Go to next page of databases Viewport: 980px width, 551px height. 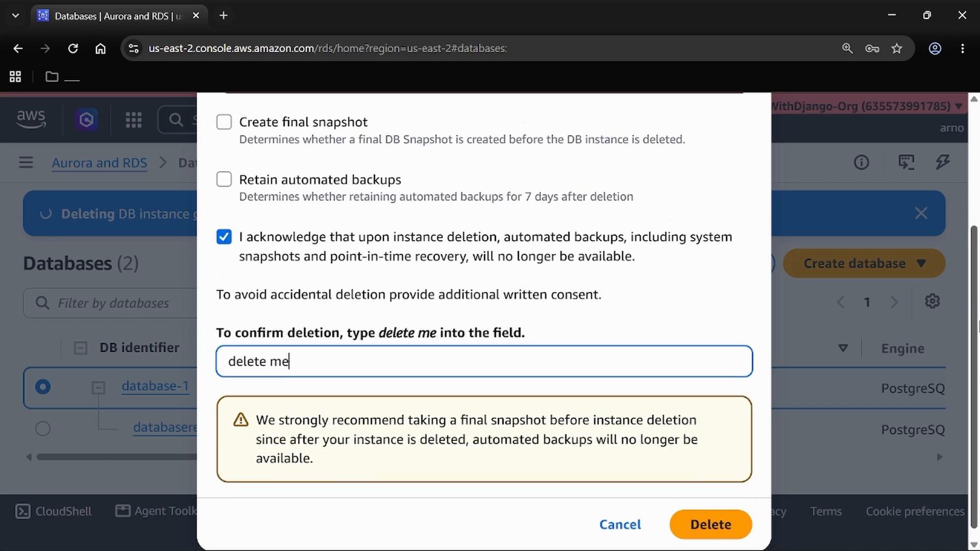(x=894, y=302)
